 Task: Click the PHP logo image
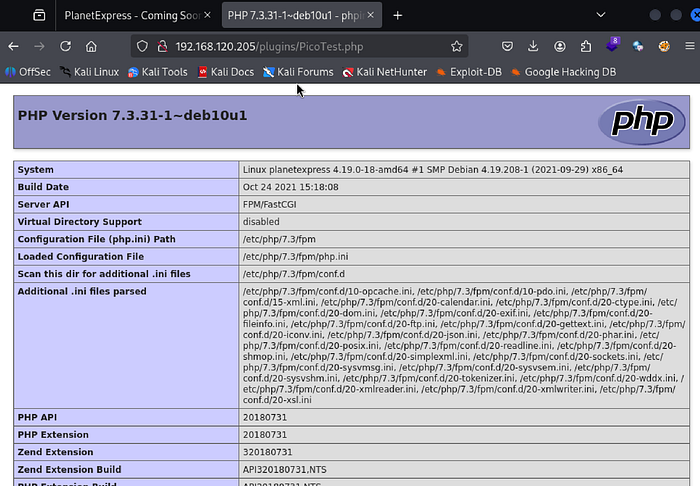click(x=642, y=122)
